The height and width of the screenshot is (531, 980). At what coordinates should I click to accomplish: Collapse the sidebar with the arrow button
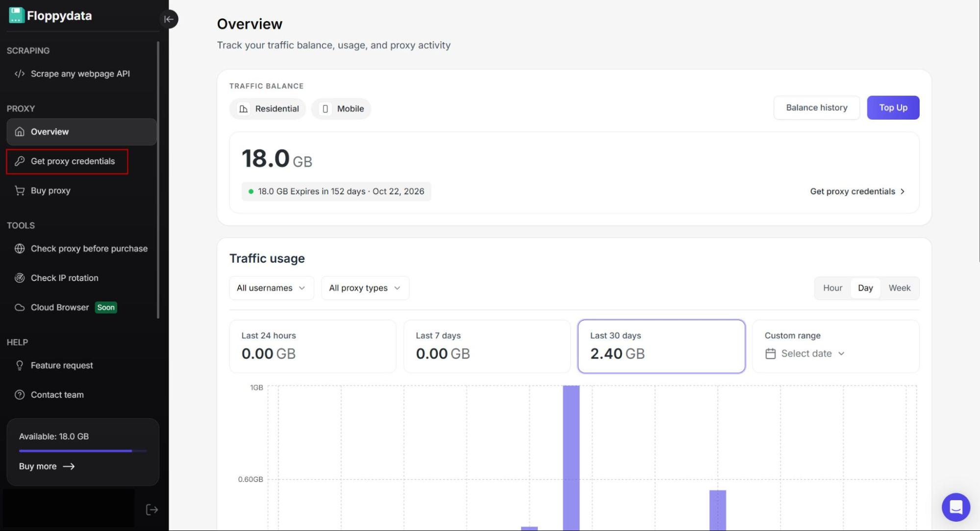(x=169, y=19)
